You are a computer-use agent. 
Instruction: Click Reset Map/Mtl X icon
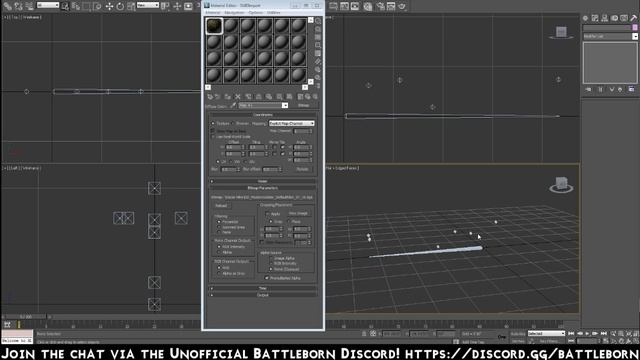click(x=238, y=97)
